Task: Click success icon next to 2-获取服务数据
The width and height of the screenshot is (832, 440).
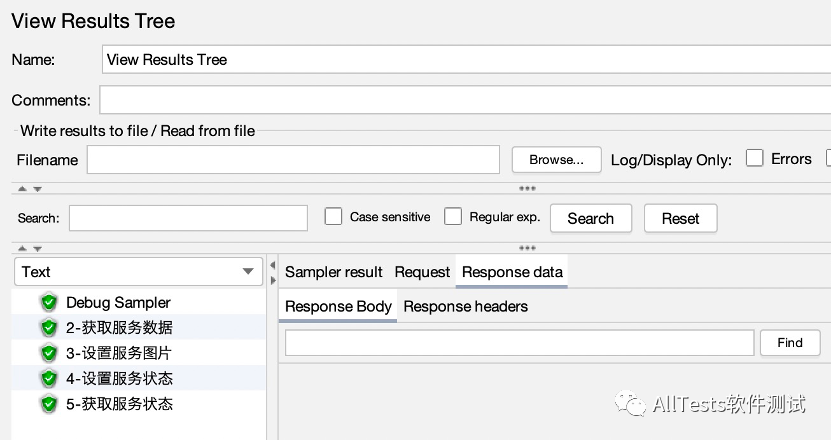Action: click(49, 327)
